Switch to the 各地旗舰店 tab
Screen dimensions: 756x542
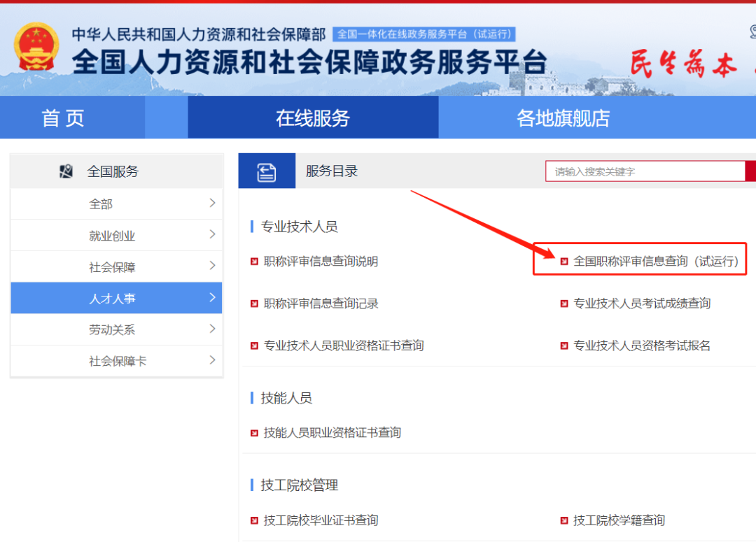point(563,118)
